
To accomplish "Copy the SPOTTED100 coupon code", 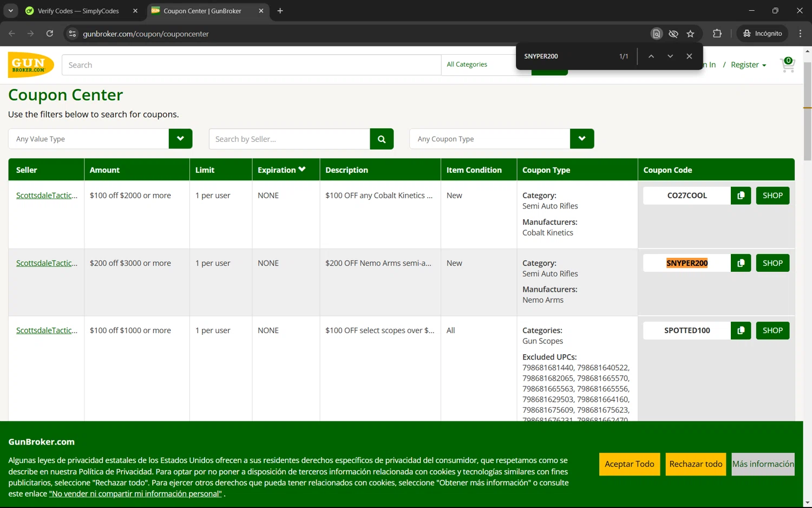I will [741, 330].
